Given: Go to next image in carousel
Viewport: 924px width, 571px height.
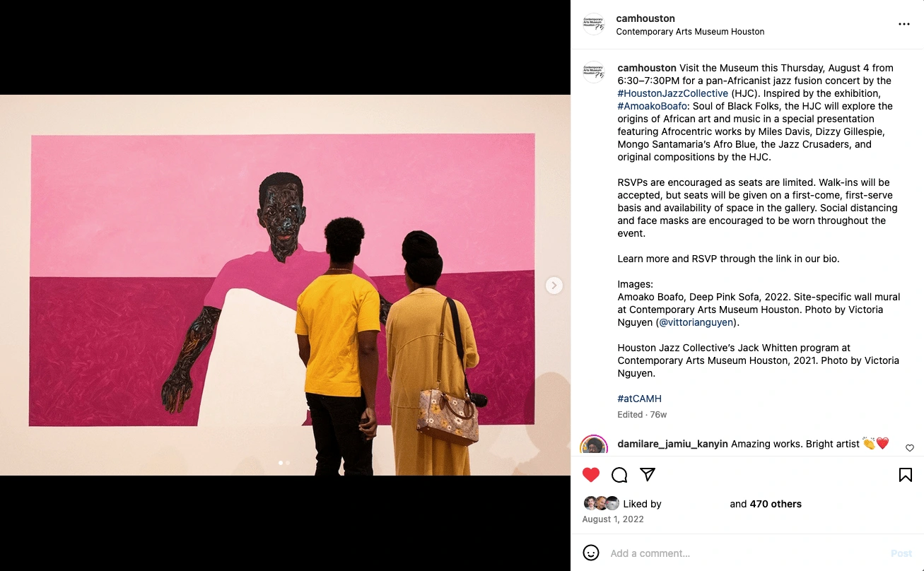Looking at the screenshot, I should (554, 285).
